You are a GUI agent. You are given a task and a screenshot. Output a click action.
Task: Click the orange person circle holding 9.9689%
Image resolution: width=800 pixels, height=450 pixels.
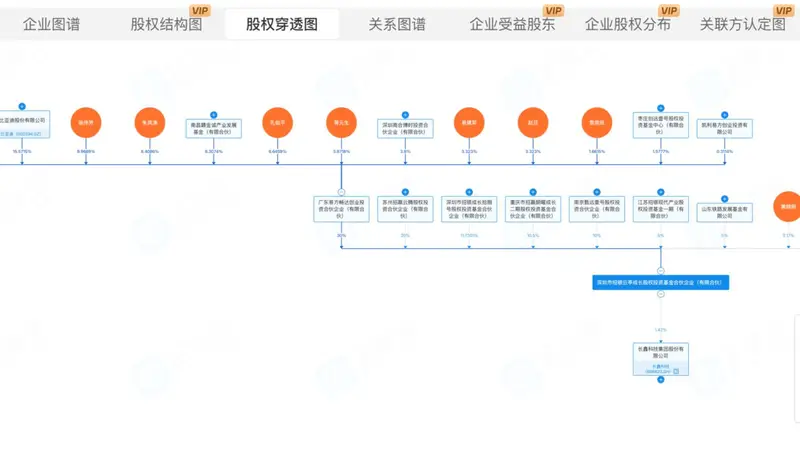[86, 122]
